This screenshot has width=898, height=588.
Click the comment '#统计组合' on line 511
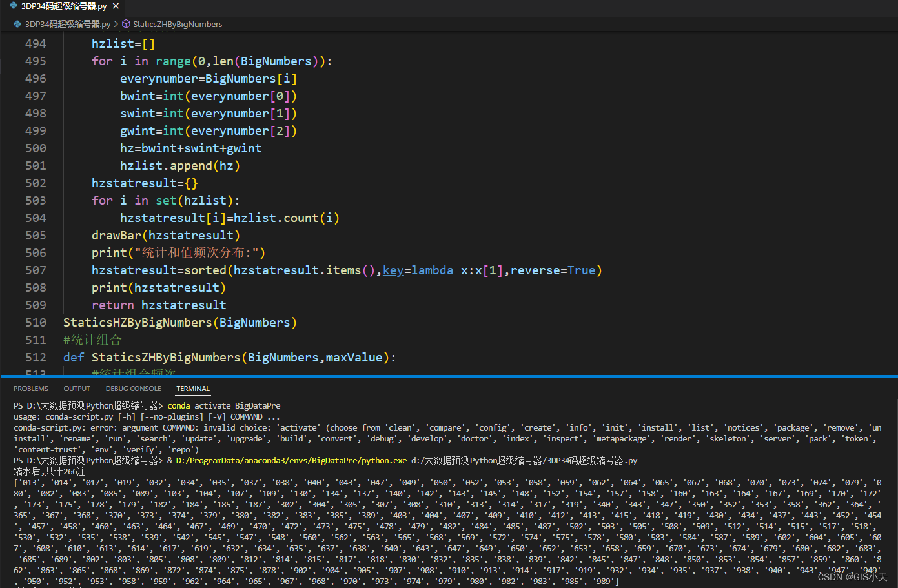(92, 340)
